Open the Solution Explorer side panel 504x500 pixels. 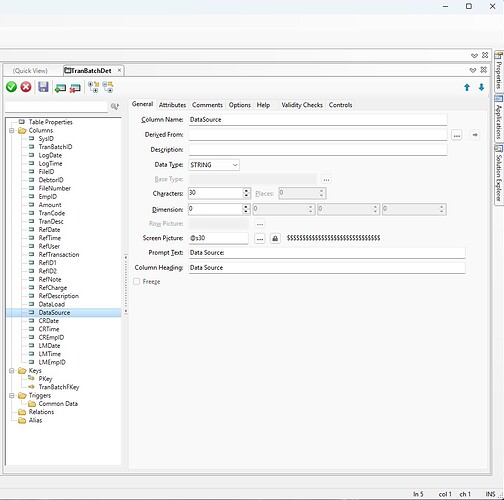click(499, 174)
